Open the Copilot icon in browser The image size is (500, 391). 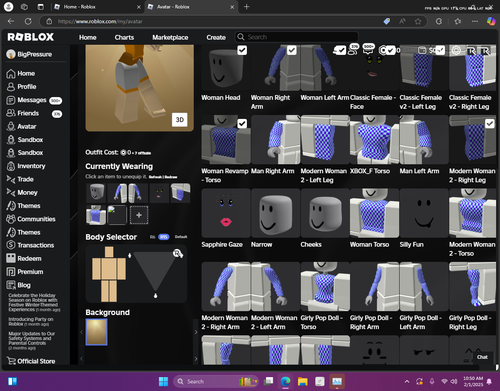[x=491, y=21]
